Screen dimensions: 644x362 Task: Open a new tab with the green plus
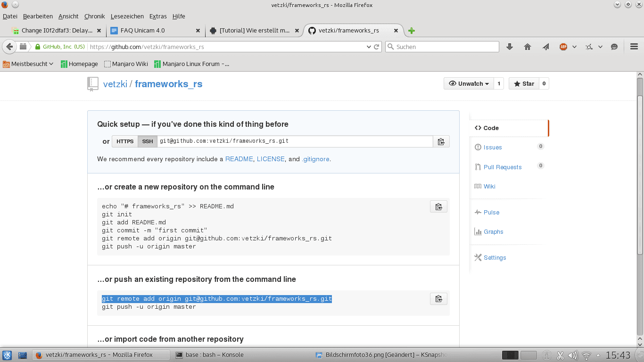point(412,31)
